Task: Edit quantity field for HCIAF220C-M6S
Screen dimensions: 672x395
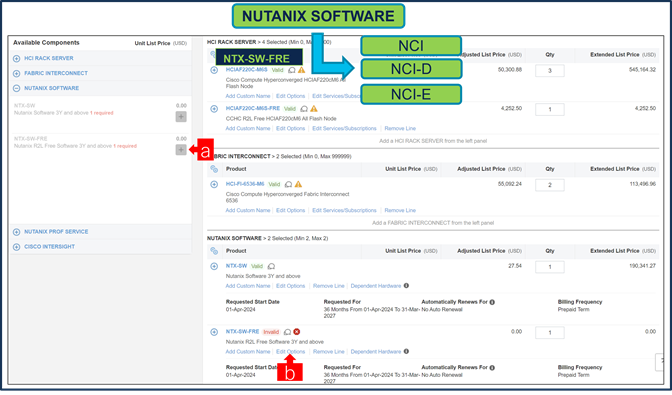Action: 549,71
